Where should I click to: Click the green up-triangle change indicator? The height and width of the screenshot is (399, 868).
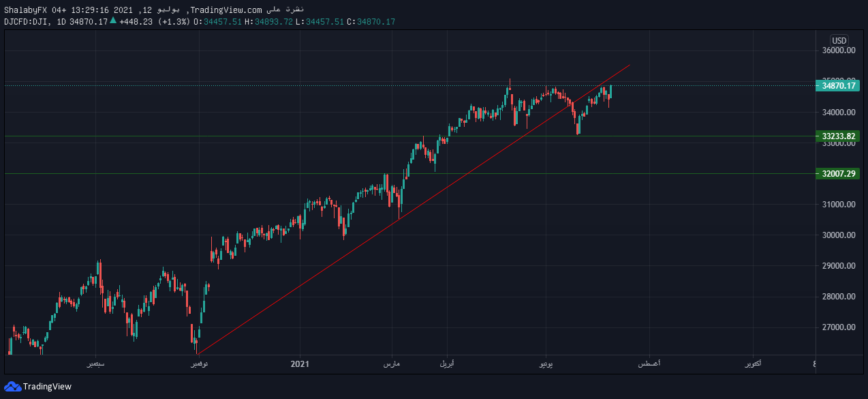[x=113, y=21]
